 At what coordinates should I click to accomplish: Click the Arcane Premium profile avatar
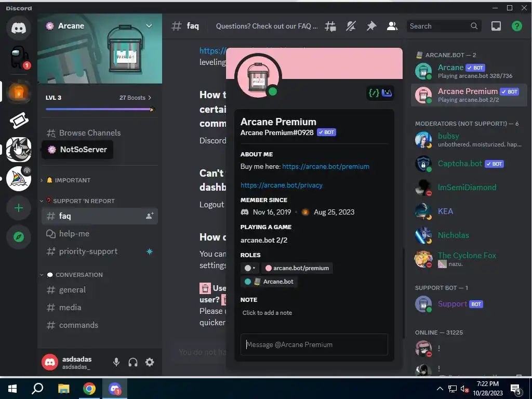click(258, 77)
